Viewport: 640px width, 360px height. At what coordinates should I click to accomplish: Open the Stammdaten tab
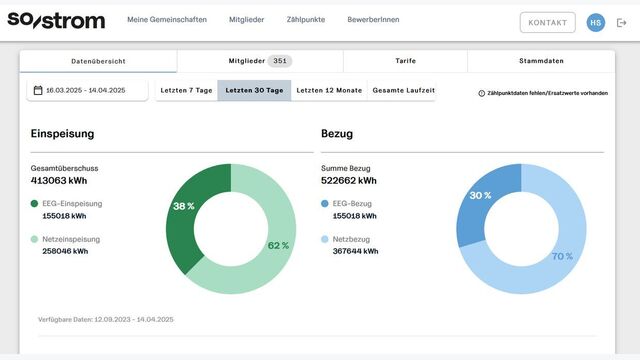[x=541, y=61]
